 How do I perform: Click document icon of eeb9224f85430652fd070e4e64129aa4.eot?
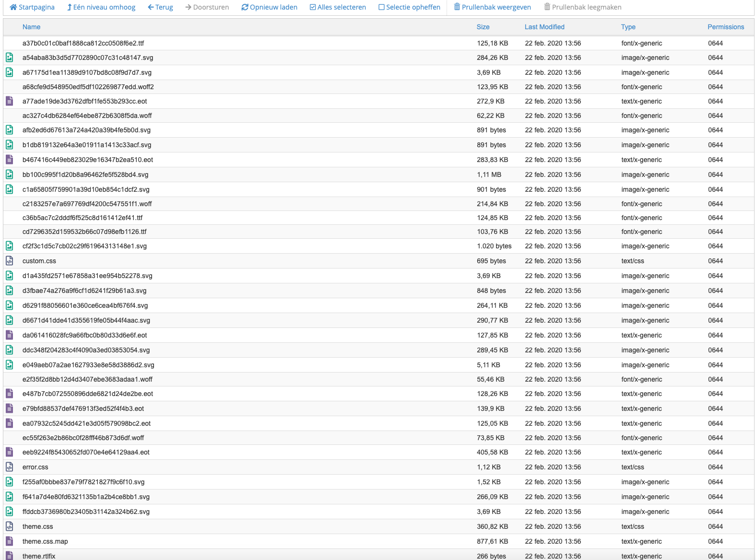[9, 452]
